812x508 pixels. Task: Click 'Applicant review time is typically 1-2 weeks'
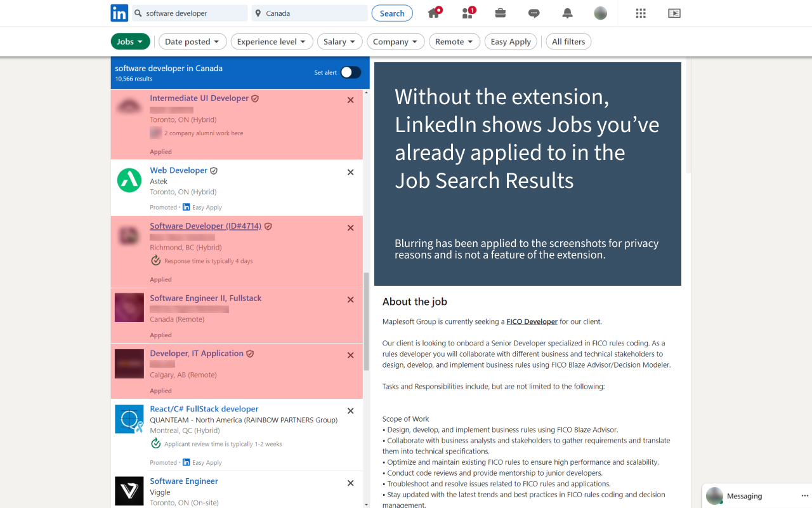coord(223,444)
